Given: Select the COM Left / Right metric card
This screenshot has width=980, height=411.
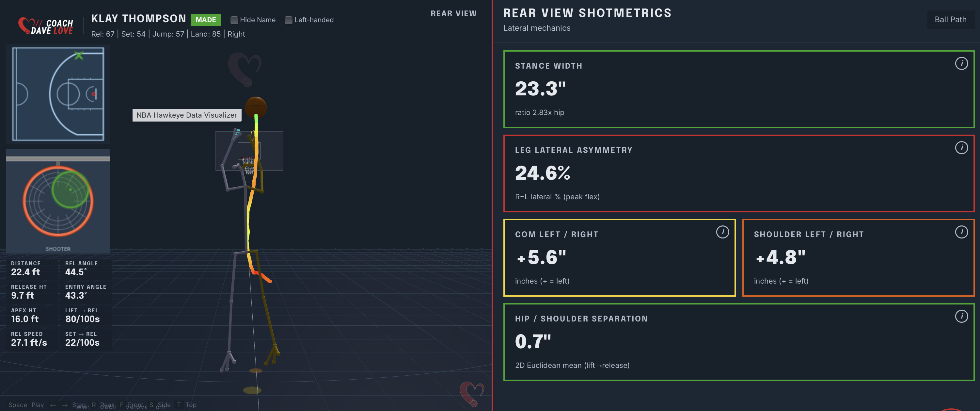Looking at the screenshot, I should coord(619,257).
